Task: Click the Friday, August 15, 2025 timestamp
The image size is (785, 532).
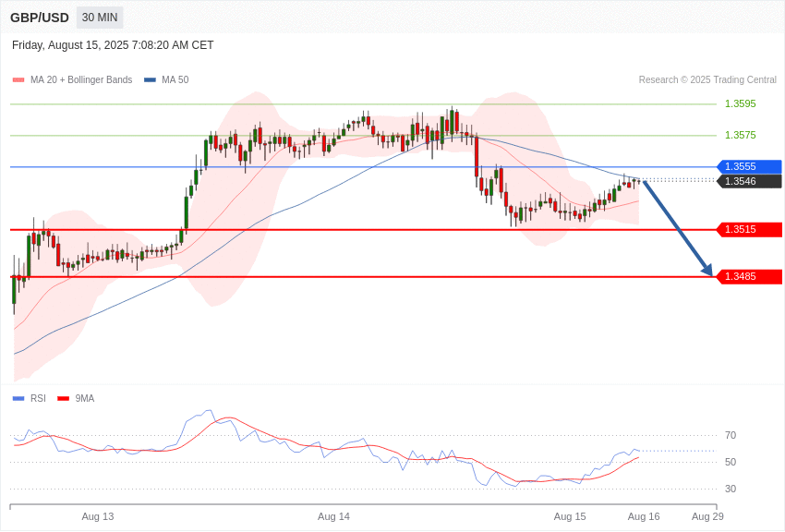Action: (x=113, y=45)
